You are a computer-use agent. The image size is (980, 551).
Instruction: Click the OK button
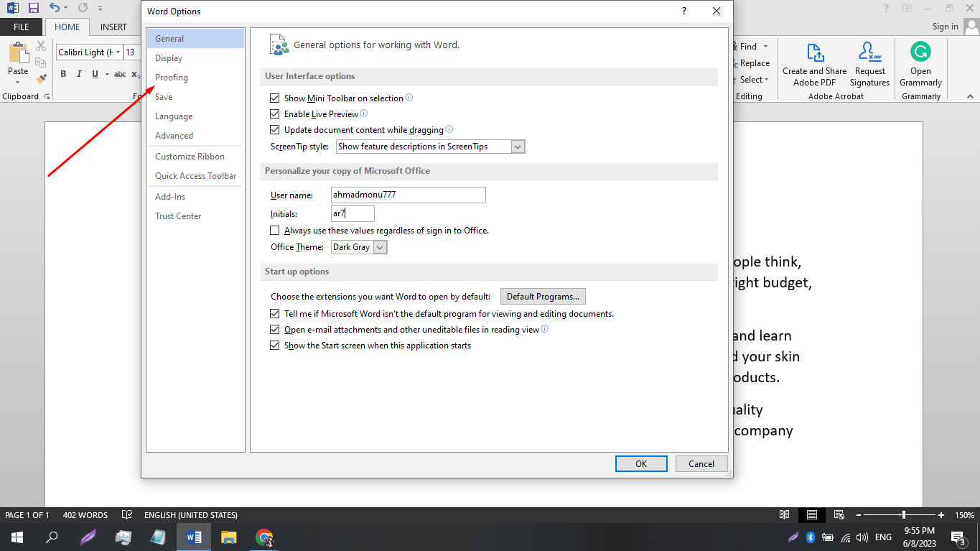(x=641, y=464)
